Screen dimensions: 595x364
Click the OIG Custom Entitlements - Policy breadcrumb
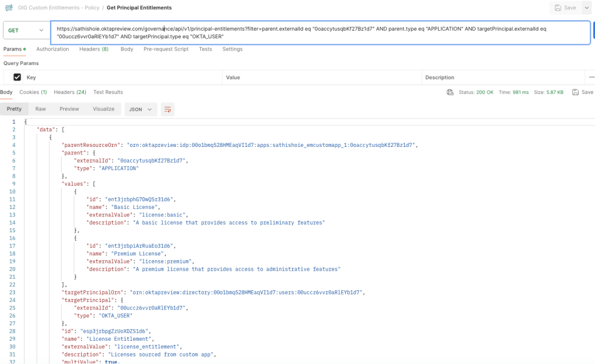click(59, 8)
